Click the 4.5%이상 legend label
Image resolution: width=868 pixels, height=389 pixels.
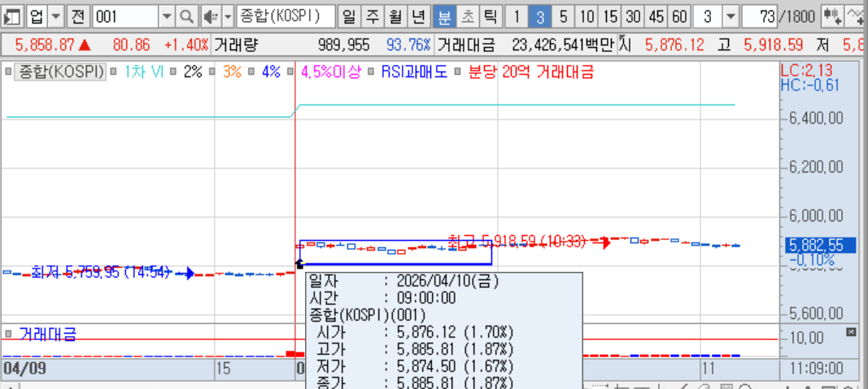[x=330, y=72]
